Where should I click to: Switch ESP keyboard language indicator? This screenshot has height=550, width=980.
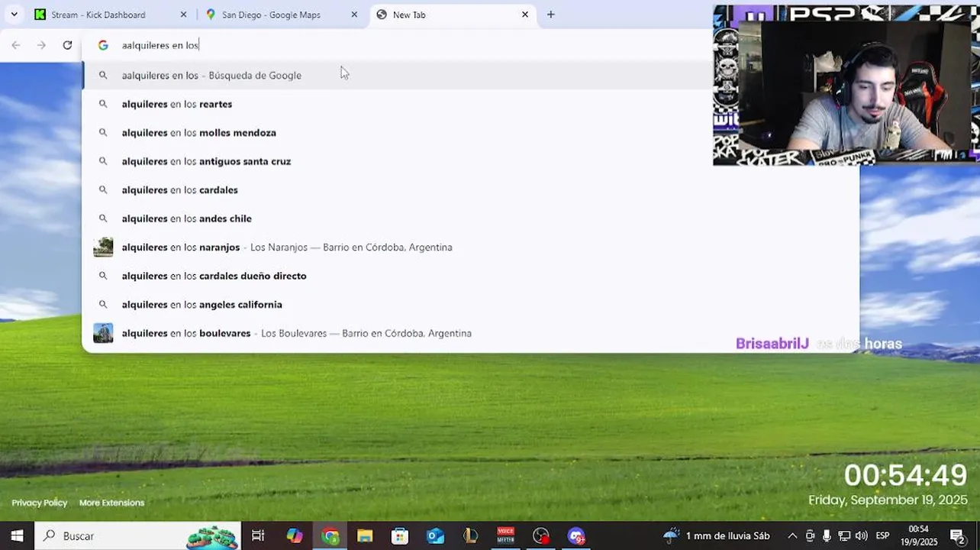(882, 535)
